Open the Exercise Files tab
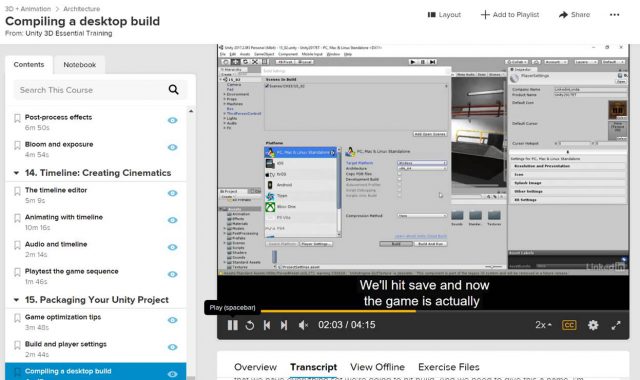Screen dimensions: 640x380 tap(449, 367)
